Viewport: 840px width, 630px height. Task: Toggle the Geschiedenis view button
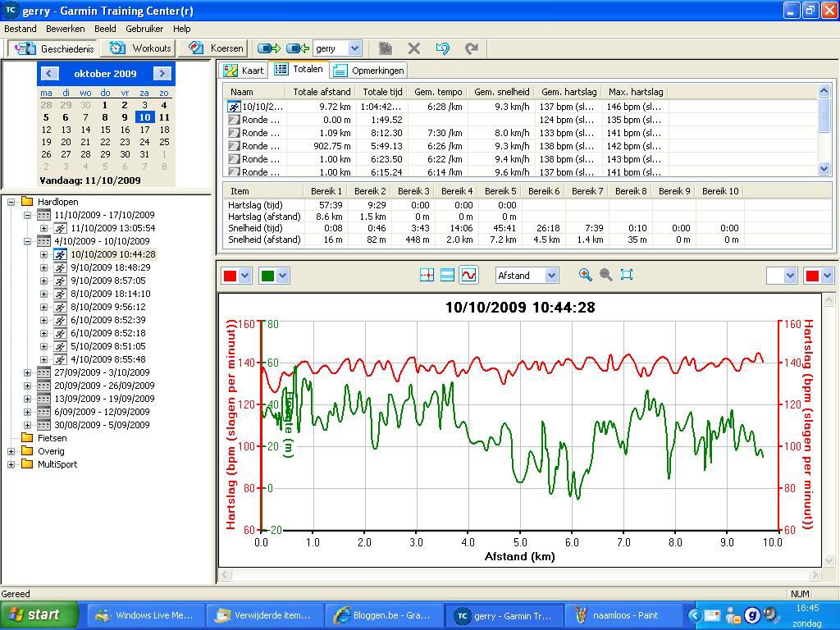(x=53, y=48)
